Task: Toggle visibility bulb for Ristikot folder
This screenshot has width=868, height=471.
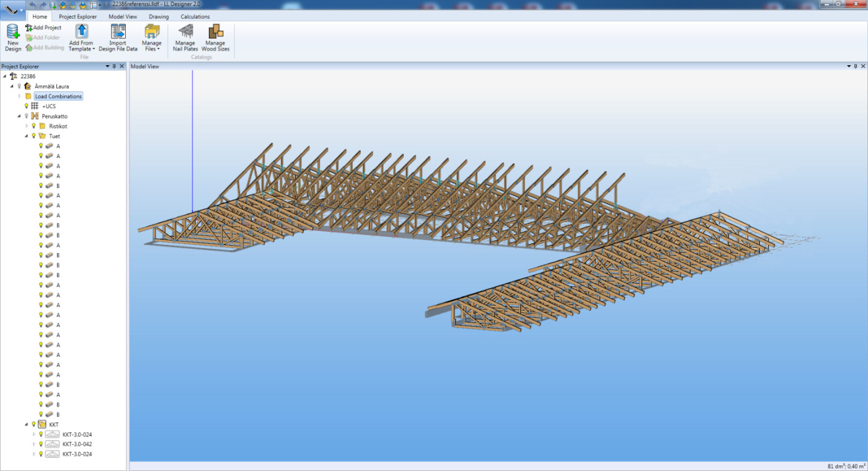Action: click(x=33, y=126)
